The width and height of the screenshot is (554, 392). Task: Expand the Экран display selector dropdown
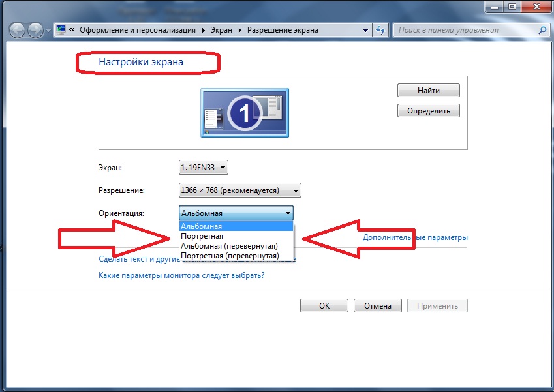204,168
